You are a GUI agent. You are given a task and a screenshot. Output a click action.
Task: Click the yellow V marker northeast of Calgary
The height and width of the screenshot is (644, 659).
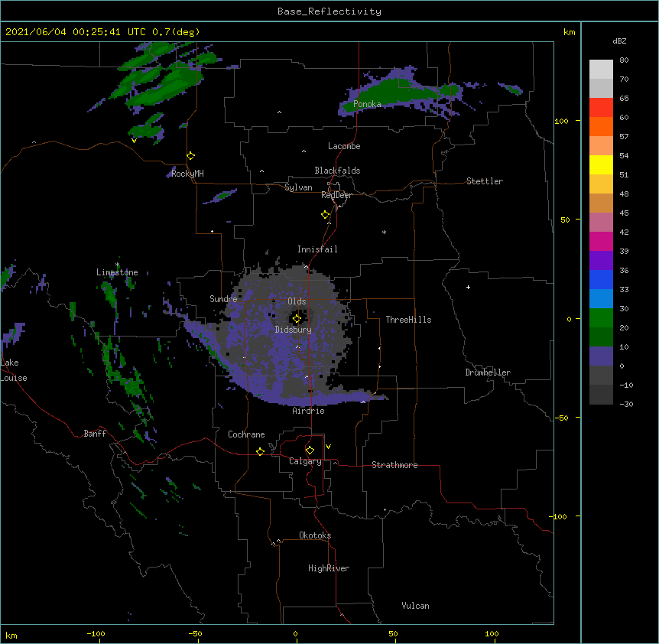click(x=328, y=447)
